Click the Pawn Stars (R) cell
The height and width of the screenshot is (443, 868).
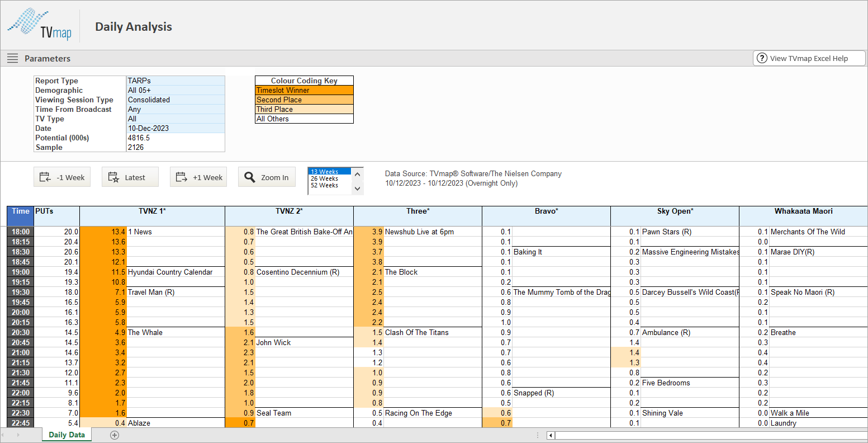coord(690,232)
